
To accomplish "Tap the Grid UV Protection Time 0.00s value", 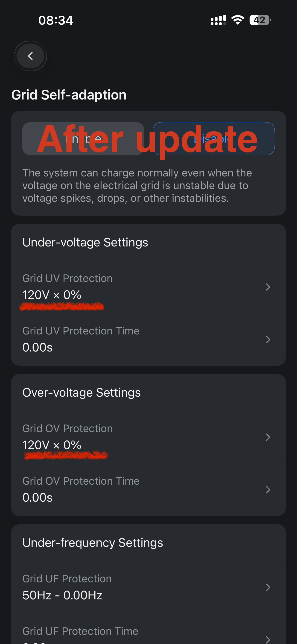I will pos(38,348).
